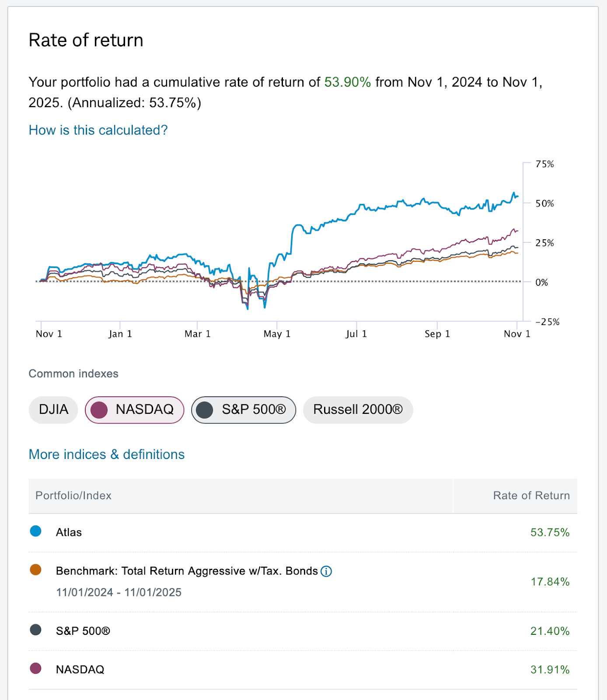The width and height of the screenshot is (607, 700).
Task: Turn on the Russell 2000® index chip
Action: pyautogui.click(x=358, y=410)
